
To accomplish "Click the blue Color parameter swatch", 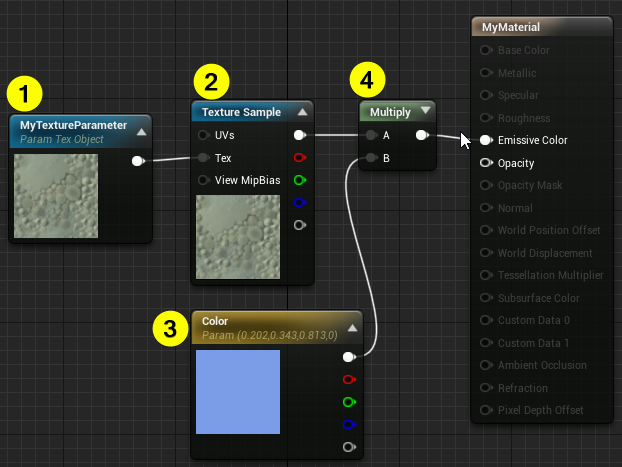I will 238,391.
